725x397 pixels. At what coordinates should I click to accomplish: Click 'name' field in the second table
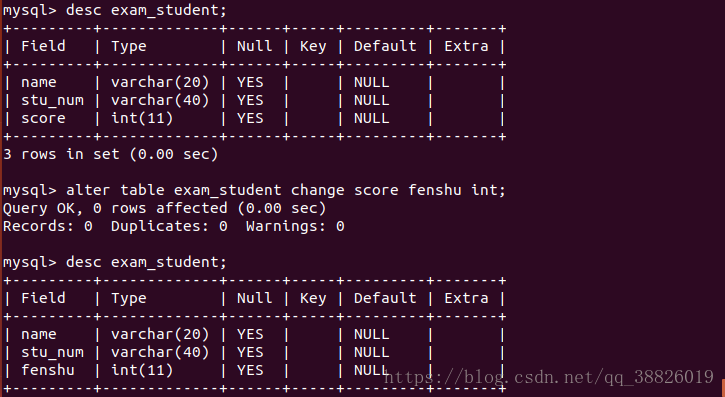(38, 334)
